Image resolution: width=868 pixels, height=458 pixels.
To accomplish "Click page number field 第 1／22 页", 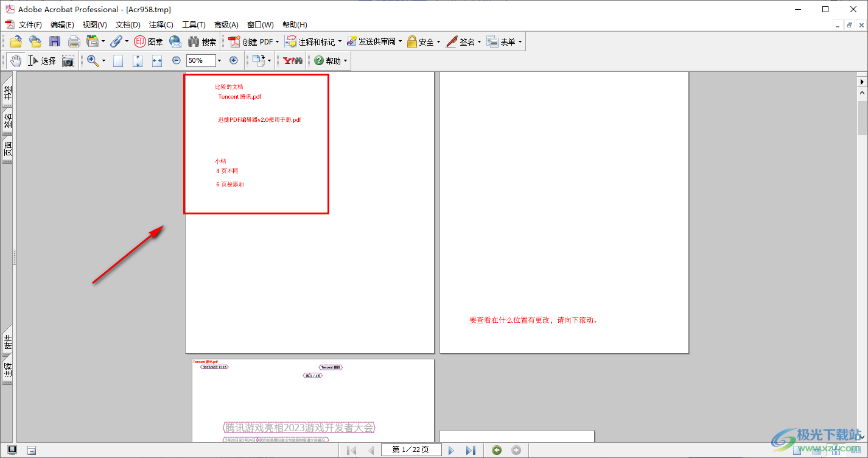I will [411, 450].
